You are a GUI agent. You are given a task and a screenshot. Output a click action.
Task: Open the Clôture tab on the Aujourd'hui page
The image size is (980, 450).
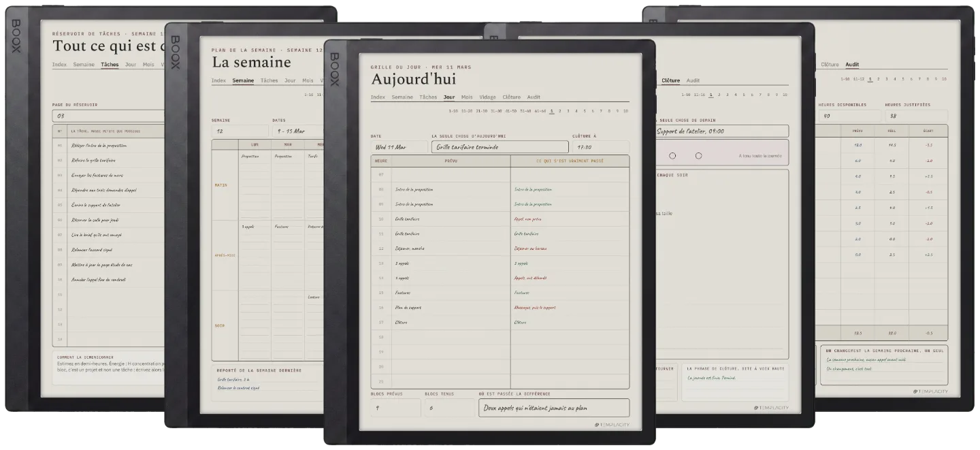511,97
